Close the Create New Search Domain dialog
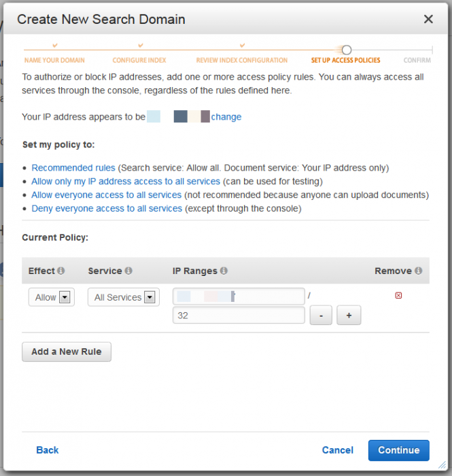Image resolution: width=452 pixels, height=476 pixels. pos(428,19)
